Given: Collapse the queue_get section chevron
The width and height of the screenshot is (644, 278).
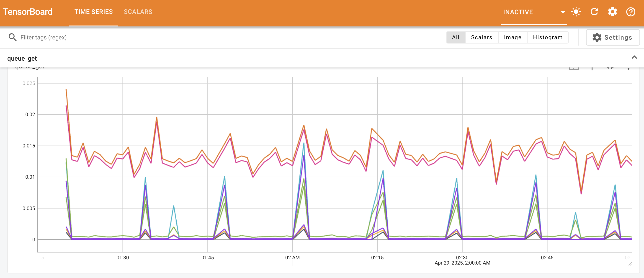Looking at the screenshot, I should point(634,58).
